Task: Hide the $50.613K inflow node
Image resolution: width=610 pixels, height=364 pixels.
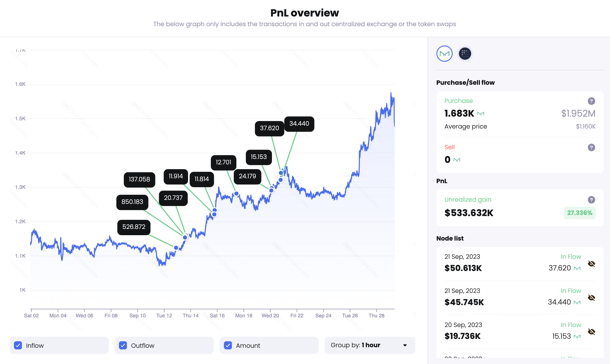Action: 591,264
